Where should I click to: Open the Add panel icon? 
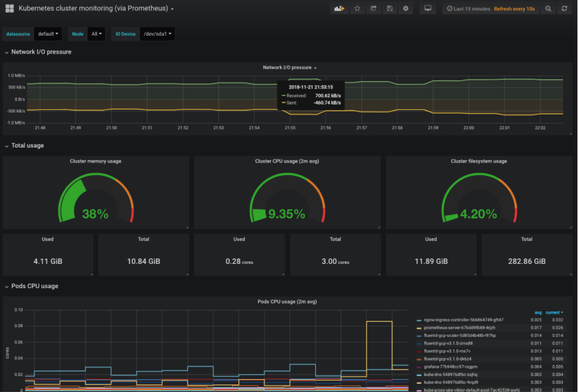coord(339,8)
